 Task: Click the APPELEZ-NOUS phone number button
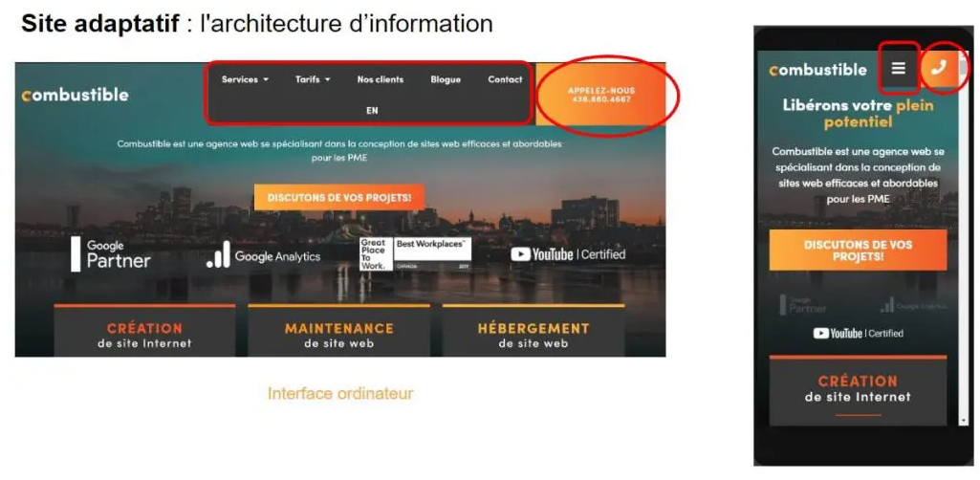point(600,95)
